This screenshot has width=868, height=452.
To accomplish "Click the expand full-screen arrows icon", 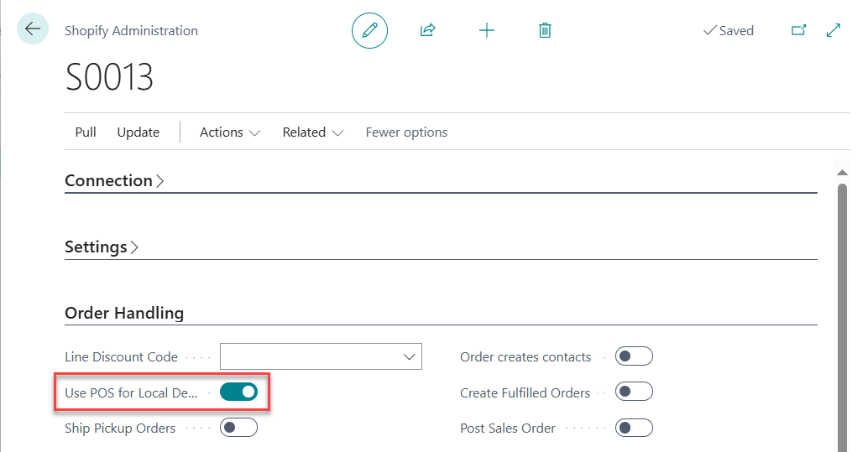I will point(834,30).
